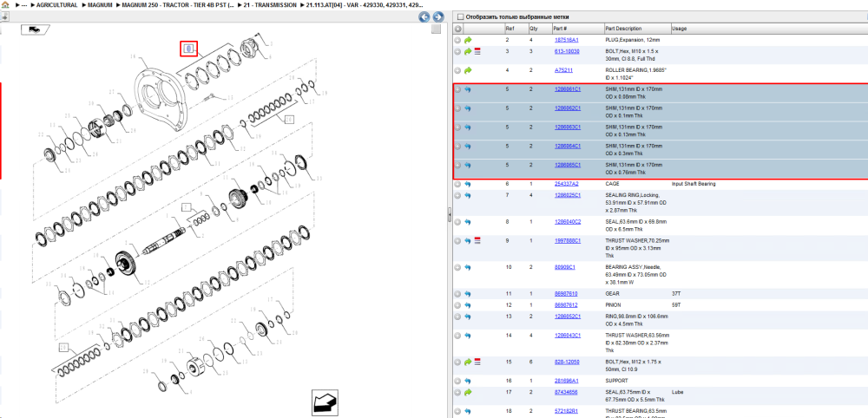Open part number link 87434656
The height and width of the screenshot is (418, 868).
[x=566, y=392]
